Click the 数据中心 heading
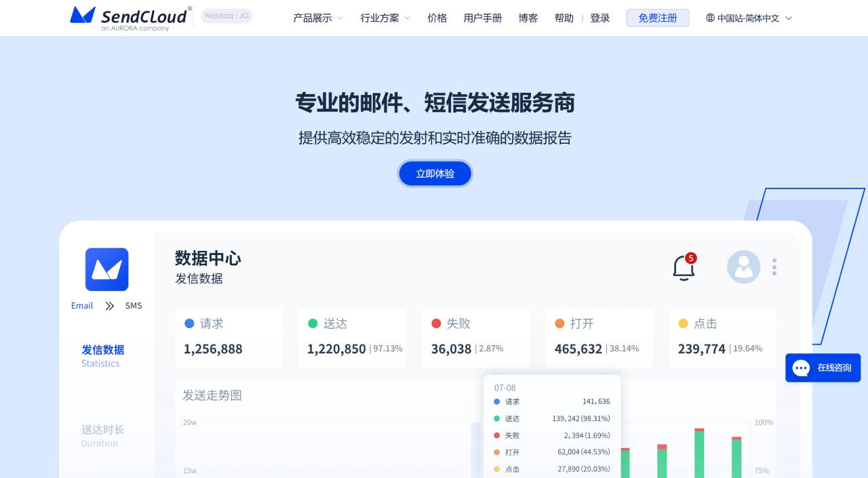Screen dimensions: 868x478 coord(208,258)
